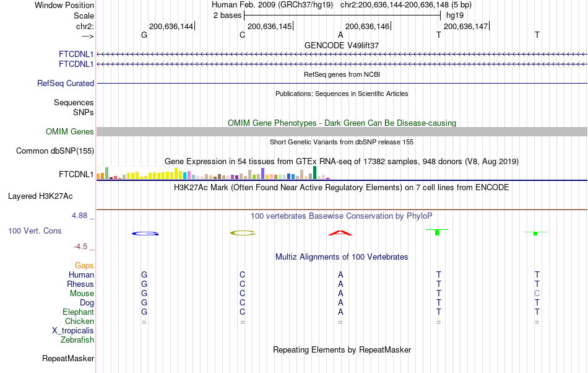The image size is (588, 373).
Task: Click the Common dbSNP(155) track label
Action: [x=54, y=151]
